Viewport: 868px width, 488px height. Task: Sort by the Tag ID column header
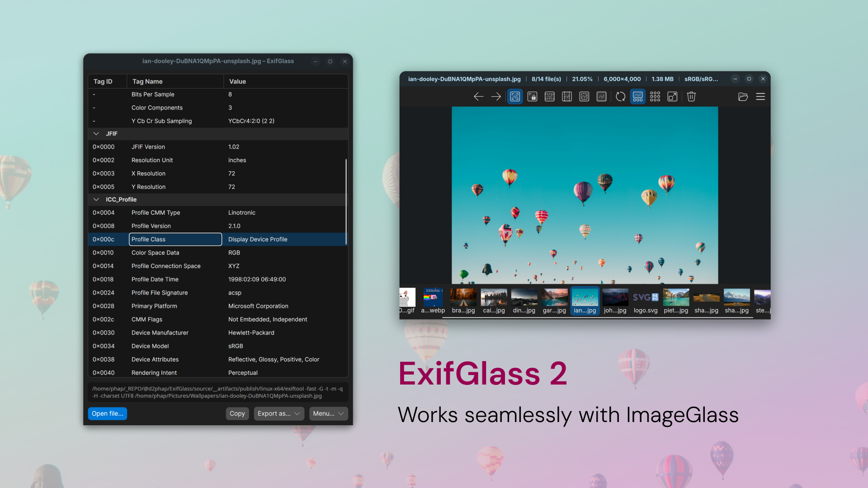108,81
